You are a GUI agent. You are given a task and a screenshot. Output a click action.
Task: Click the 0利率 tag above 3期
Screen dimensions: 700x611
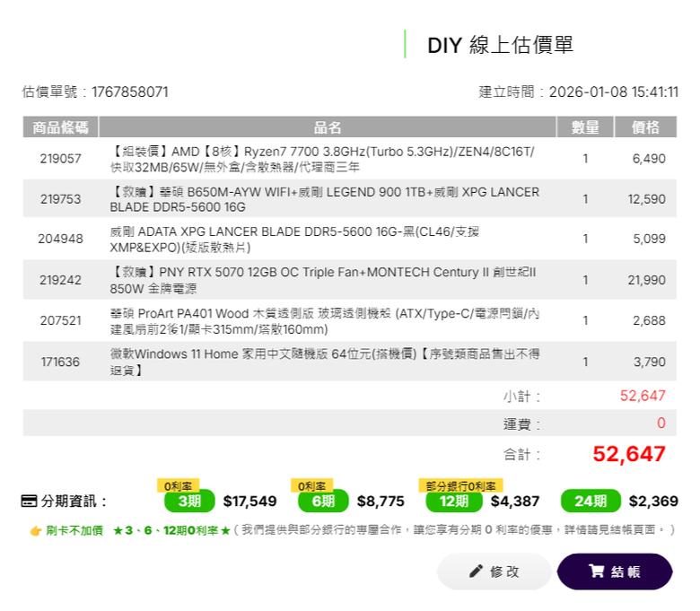tap(178, 485)
